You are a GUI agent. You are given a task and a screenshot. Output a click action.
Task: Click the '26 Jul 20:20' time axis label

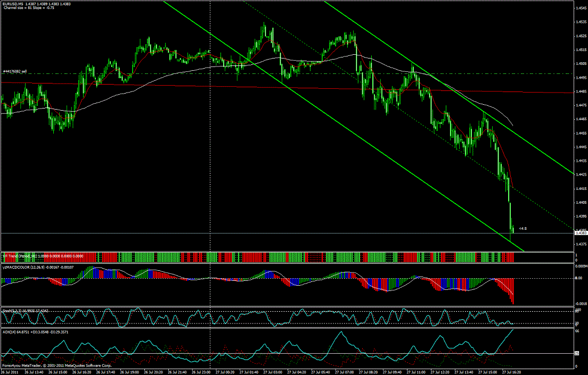click(x=153, y=372)
